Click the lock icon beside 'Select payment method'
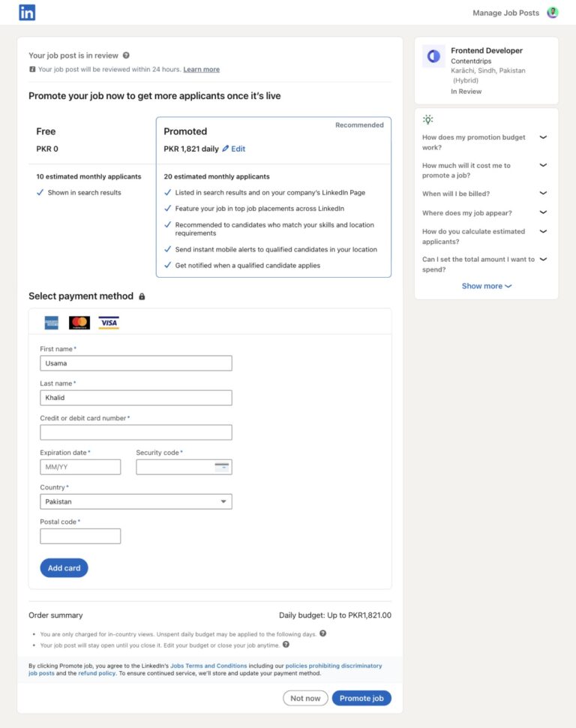This screenshot has width=576, height=728. [142, 296]
